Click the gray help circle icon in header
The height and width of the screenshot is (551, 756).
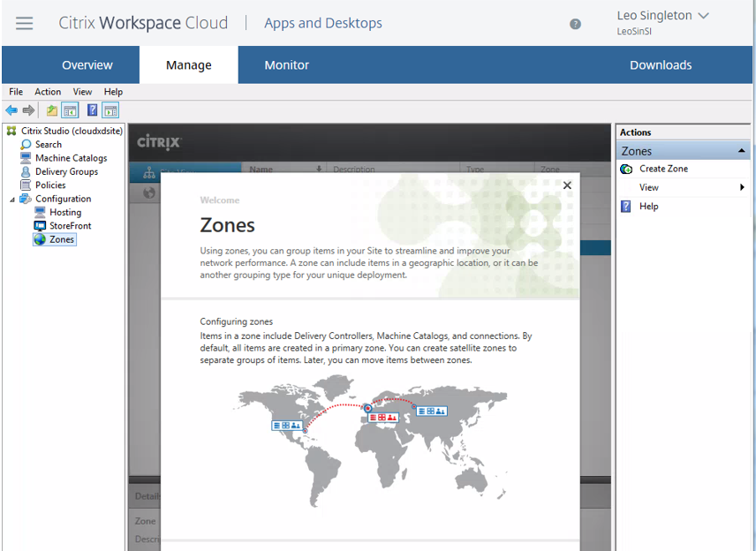[x=576, y=24]
